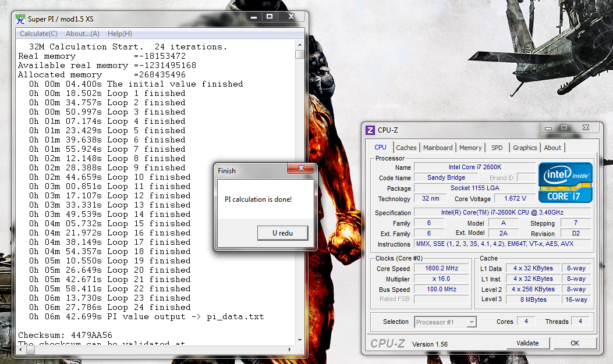Image resolution: width=613 pixels, height=364 pixels.
Task: Click the Instructions field listing MMX, SSE
Action: [502, 244]
